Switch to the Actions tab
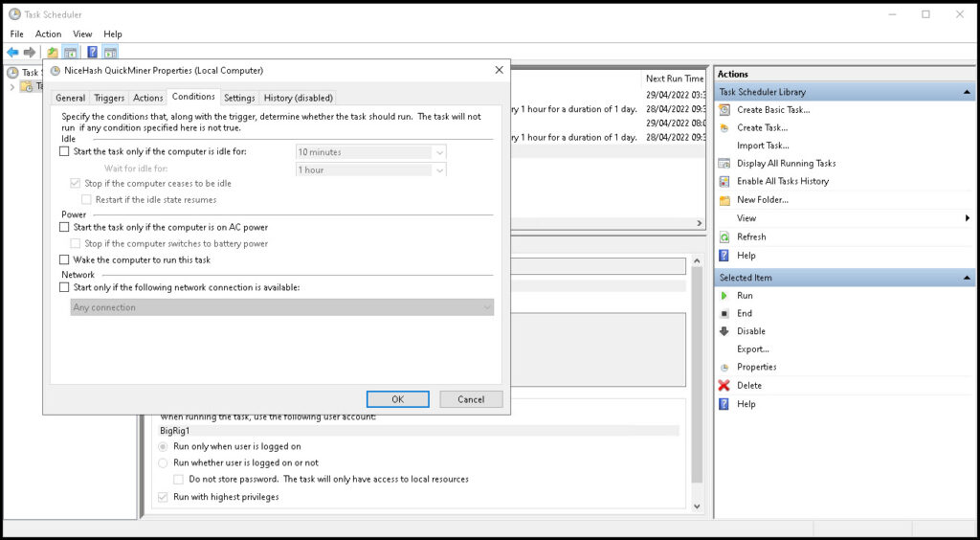The height and width of the screenshot is (540, 980). pos(148,98)
